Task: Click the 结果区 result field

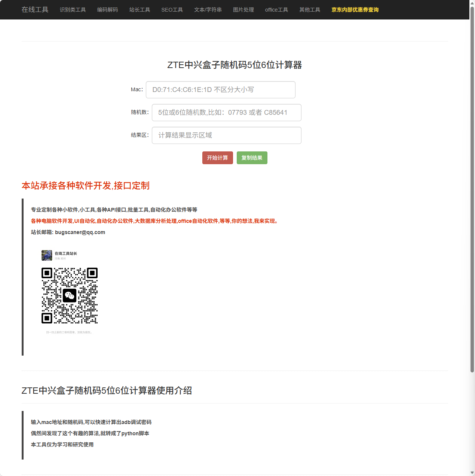Action: tap(227, 135)
